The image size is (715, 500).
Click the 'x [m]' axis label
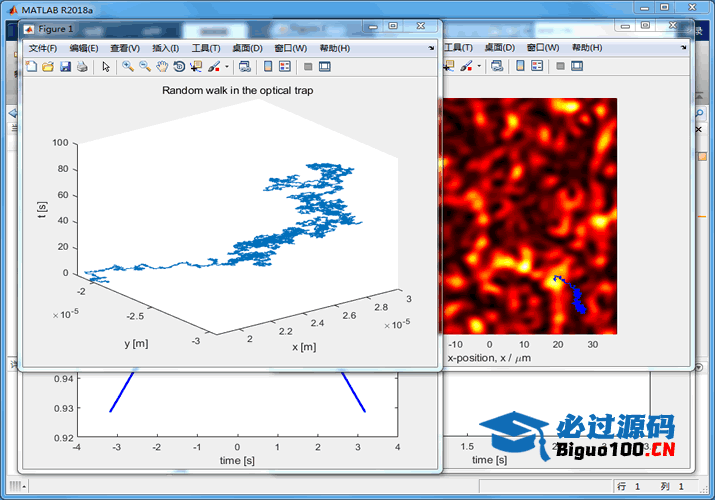304,347
